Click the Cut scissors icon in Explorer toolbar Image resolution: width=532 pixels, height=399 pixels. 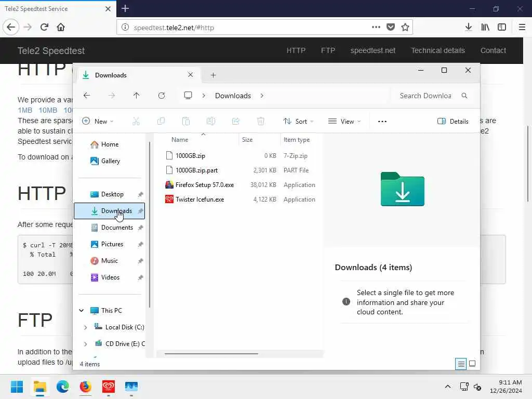[136, 121]
